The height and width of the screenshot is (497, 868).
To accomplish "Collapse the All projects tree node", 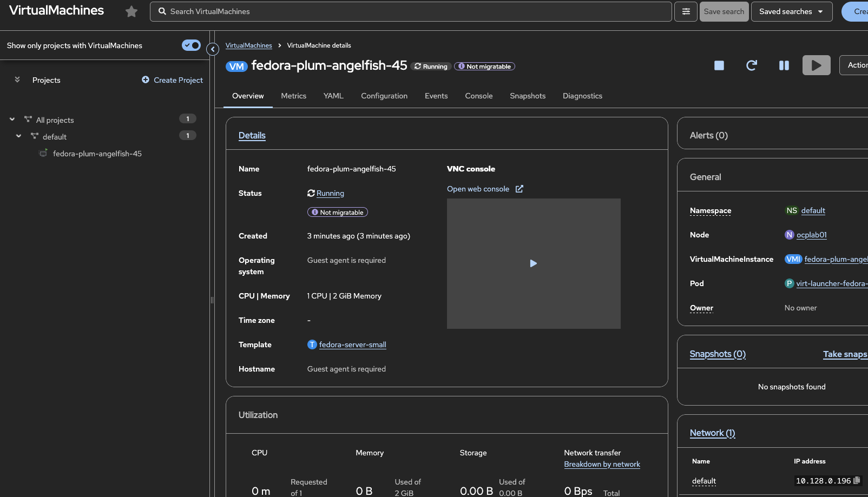I will 12,120.
